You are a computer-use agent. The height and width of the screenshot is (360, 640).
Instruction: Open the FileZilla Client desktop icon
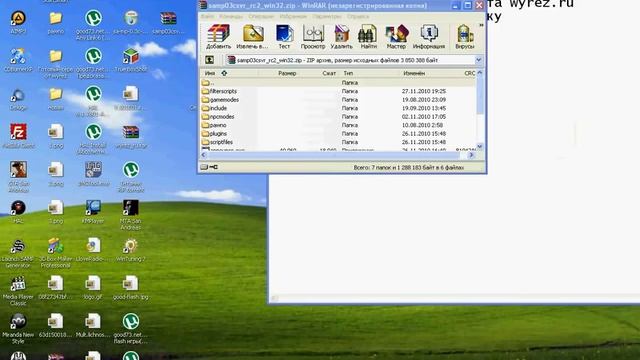click(x=18, y=136)
